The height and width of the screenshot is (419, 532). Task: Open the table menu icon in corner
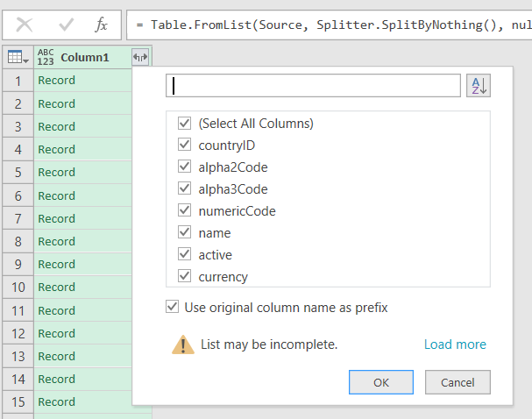[18, 57]
